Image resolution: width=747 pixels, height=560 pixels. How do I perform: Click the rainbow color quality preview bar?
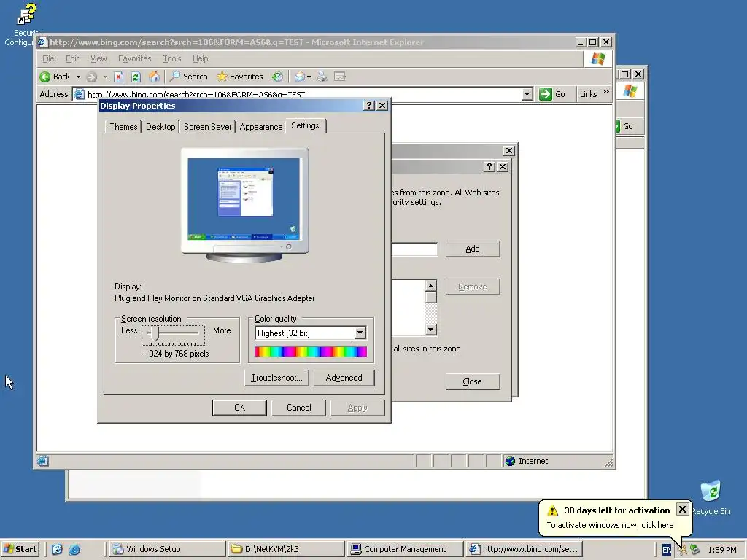click(x=311, y=351)
